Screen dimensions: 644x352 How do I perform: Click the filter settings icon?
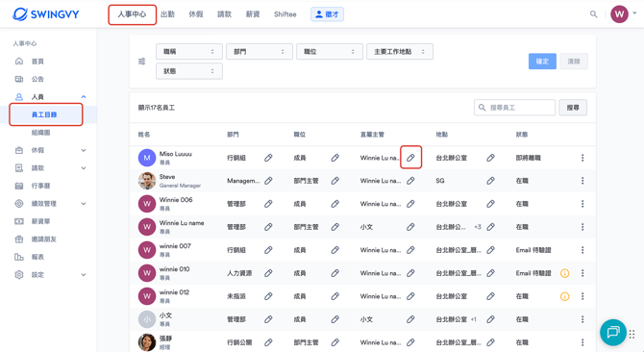pyautogui.click(x=141, y=62)
